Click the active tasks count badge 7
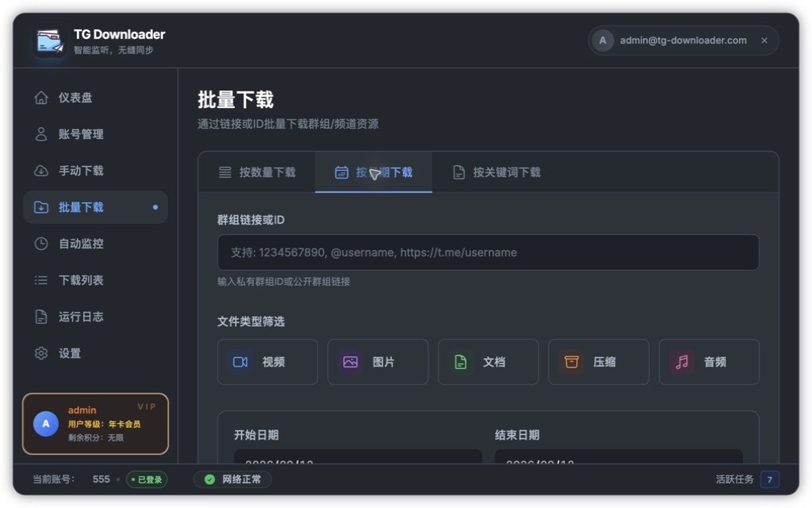 pyautogui.click(x=769, y=479)
